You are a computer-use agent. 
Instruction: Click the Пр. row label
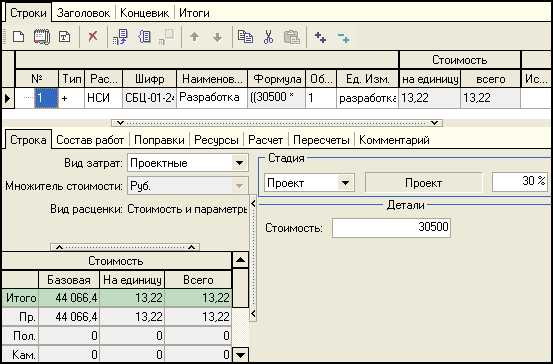[20, 317]
